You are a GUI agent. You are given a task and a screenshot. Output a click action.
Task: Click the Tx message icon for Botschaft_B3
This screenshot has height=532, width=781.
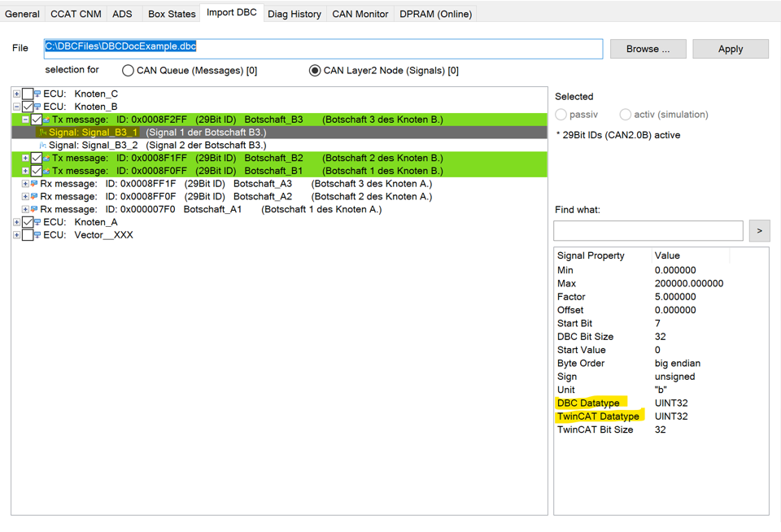47,120
